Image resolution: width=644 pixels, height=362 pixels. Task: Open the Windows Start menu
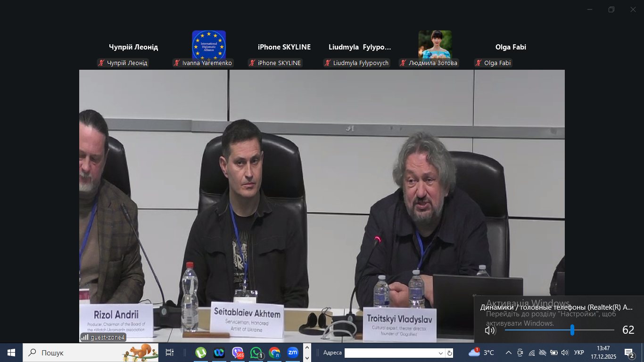coord(11,353)
